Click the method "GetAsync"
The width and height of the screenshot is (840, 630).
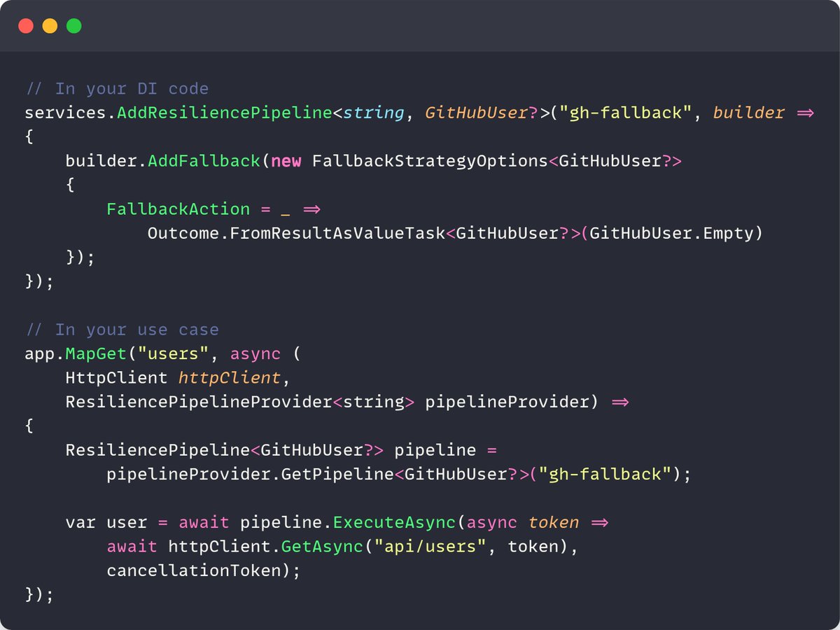coord(322,546)
